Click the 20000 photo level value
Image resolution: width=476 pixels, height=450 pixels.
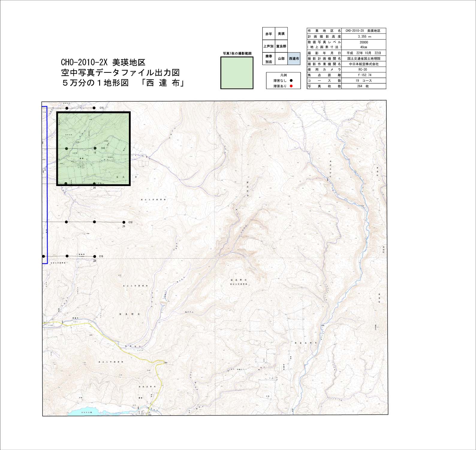click(364, 42)
